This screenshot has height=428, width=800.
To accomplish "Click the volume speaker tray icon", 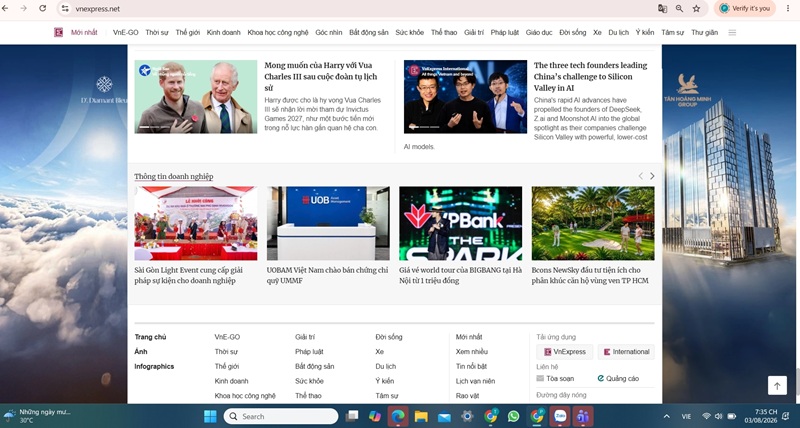I will click(718, 416).
